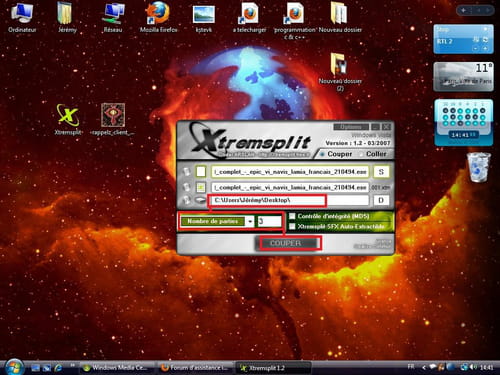Click the green output file square icon
500x375 pixels.
[201, 187]
